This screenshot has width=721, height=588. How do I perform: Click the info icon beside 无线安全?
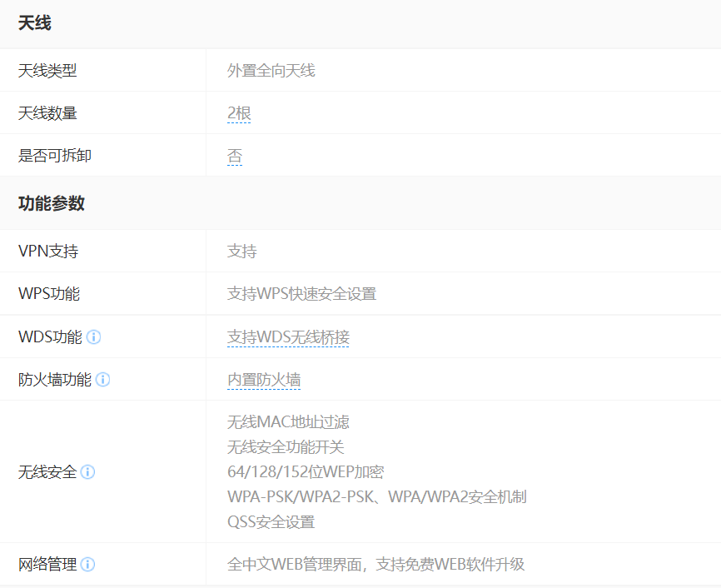point(87,472)
